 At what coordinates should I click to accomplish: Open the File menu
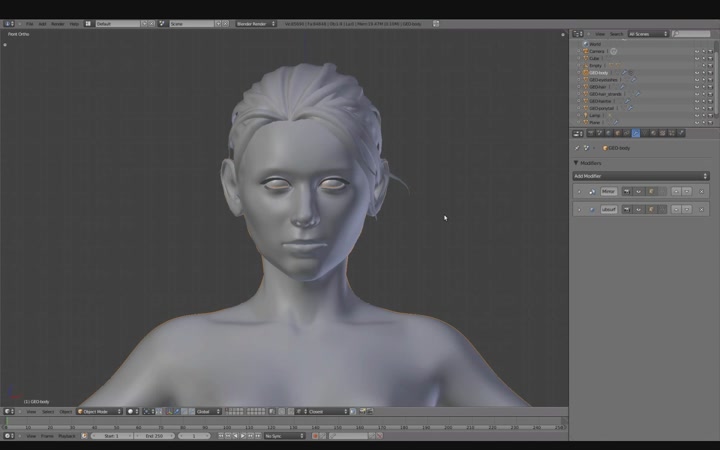29,23
